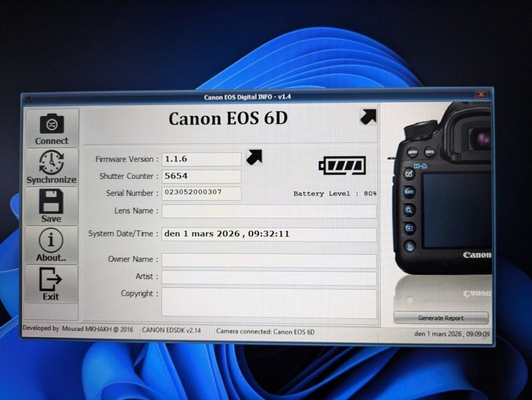Close the Canon EOS Digital INFO window
Screen dimensions: 532x400
[x=481, y=95]
